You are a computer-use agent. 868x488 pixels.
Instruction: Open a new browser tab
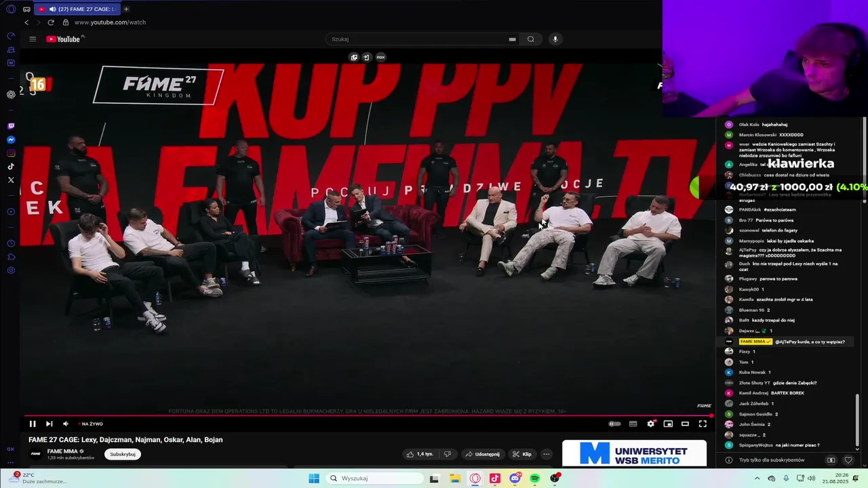[126, 9]
